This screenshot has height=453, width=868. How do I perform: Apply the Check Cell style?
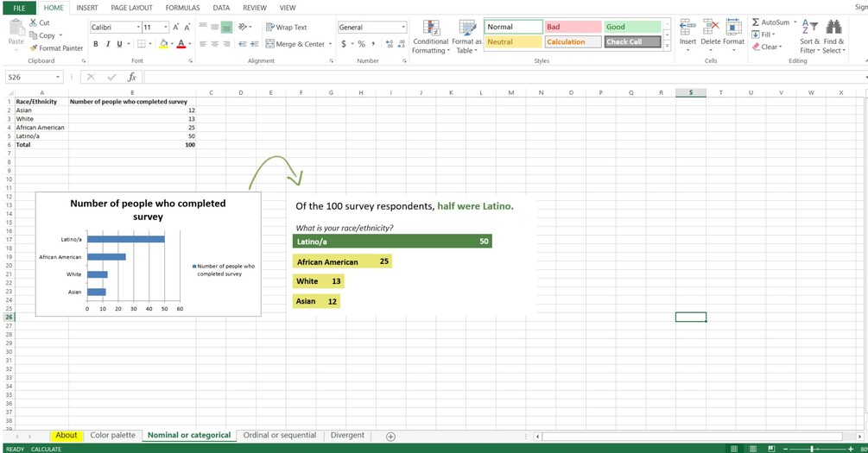632,42
